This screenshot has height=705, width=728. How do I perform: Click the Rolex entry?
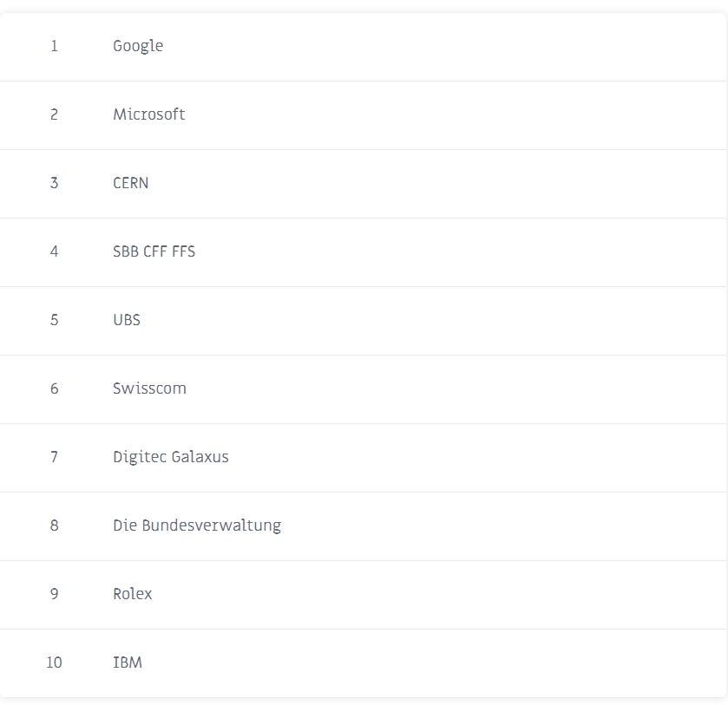point(133,594)
